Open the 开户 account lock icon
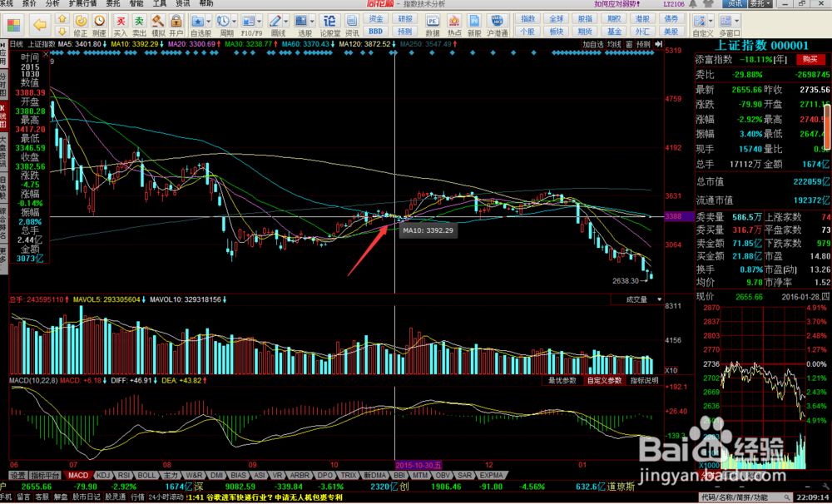Image resolution: width=832 pixels, height=504 pixels. click(x=176, y=21)
